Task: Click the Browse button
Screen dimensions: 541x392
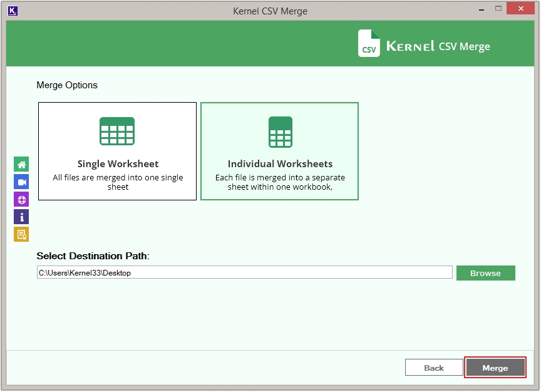Action: coord(486,273)
